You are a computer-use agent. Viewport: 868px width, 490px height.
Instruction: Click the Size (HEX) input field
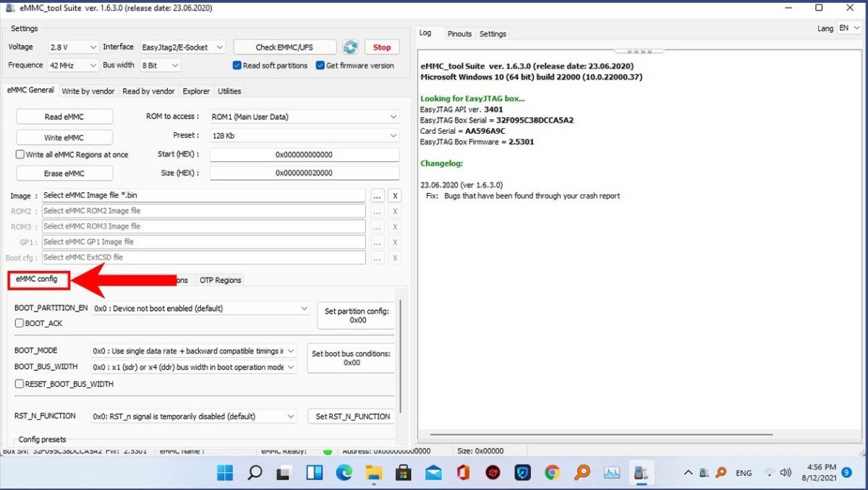(x=305, y=173)
